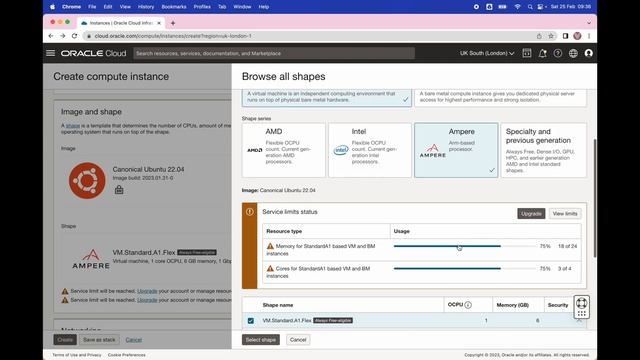Click the Create instance button

[x=65, y=340]
